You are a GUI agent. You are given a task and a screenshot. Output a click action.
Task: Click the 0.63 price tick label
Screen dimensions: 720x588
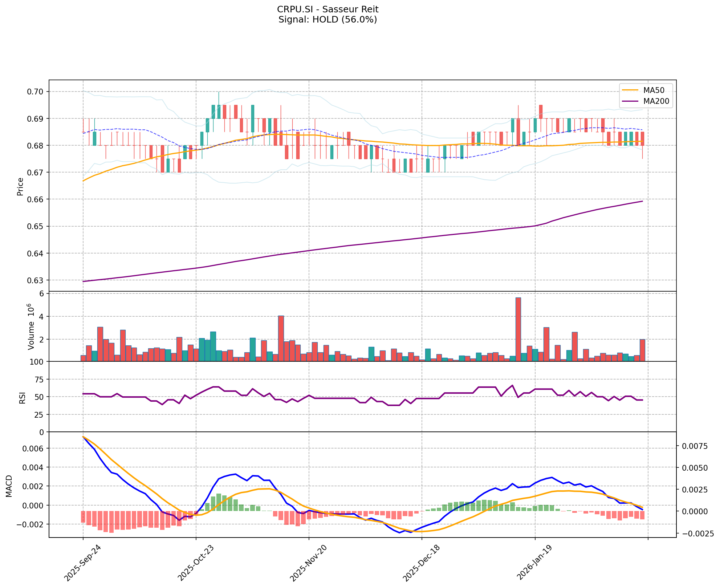point(36,280)
